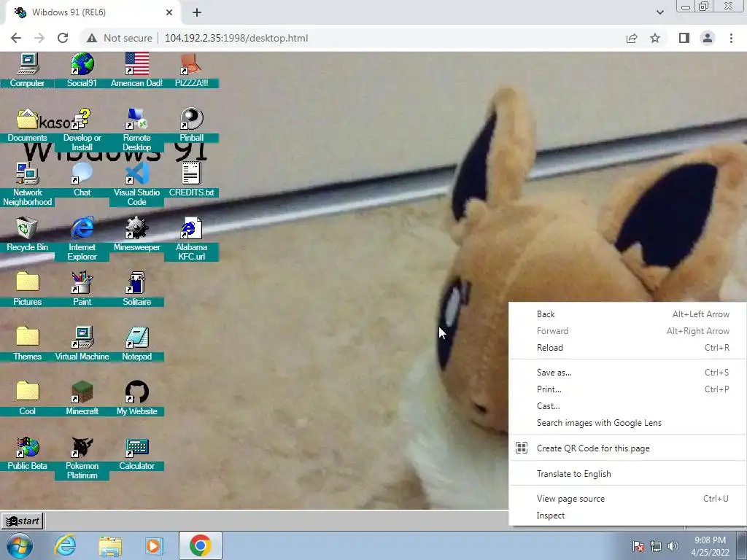Launch the Virtual Machine icon
The width and height of the screenshot is (747, 560).
tap(82, 338)
